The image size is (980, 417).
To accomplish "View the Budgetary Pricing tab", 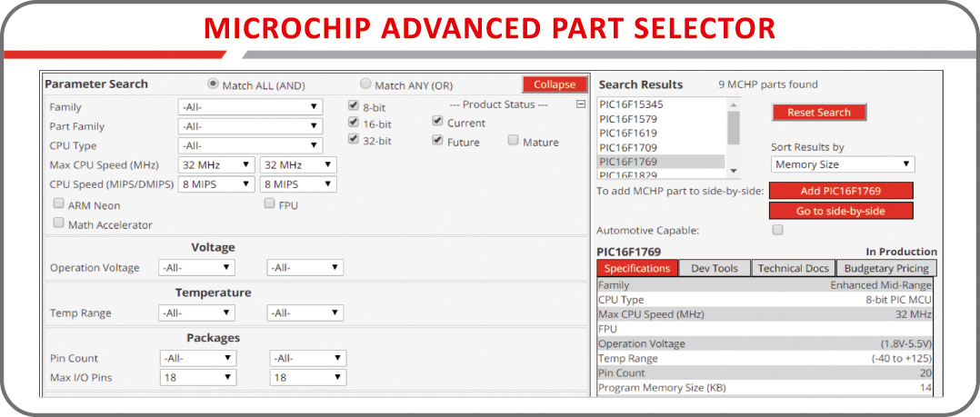I will point(886,268).
